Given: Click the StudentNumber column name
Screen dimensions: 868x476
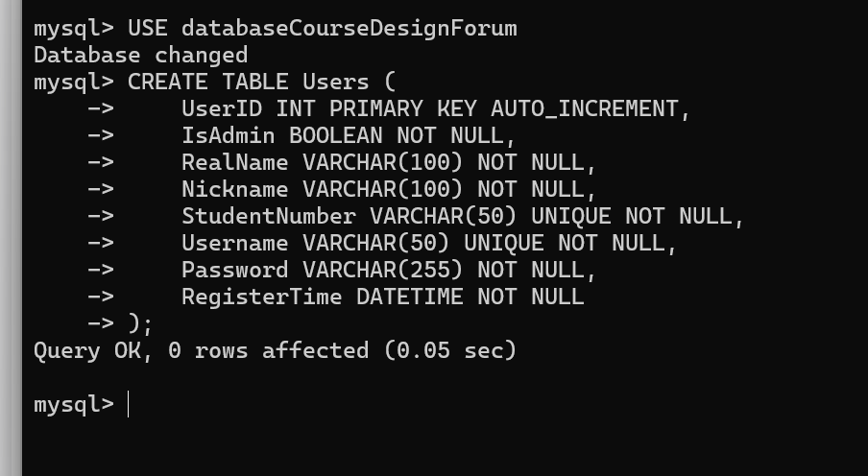Looking at the screenshot, I should pos(269,217).
